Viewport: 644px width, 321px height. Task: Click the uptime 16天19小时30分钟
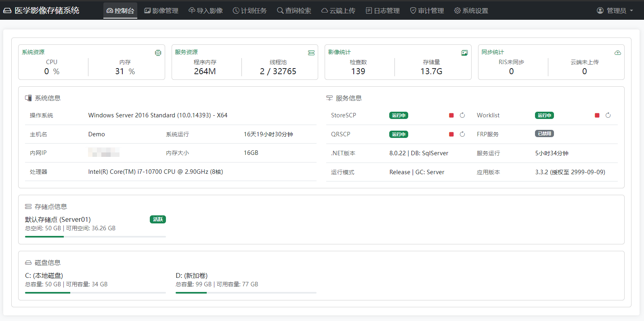(x=268, y=134)
